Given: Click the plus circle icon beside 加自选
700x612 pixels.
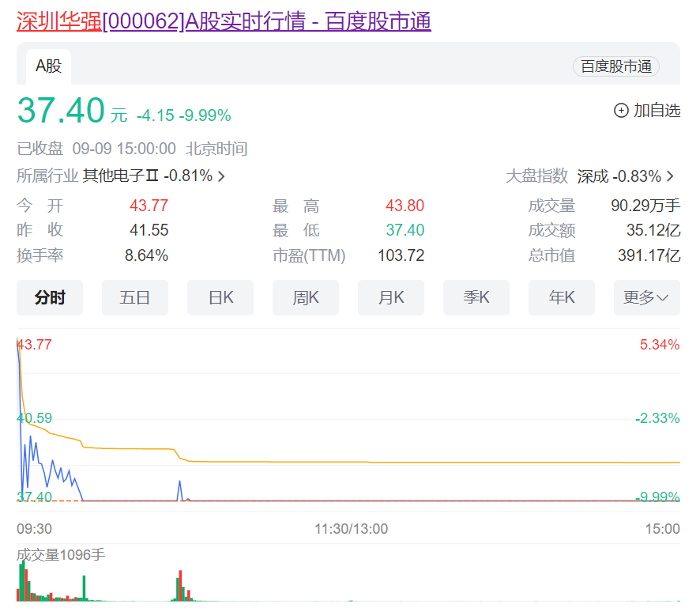Looking at the screenshot, I should coord(621,111).
